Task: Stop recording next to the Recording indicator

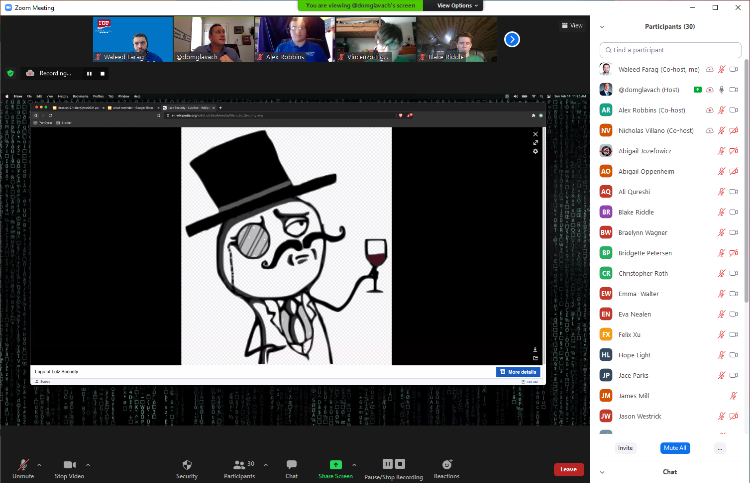Action: click(x=102, y=74)
